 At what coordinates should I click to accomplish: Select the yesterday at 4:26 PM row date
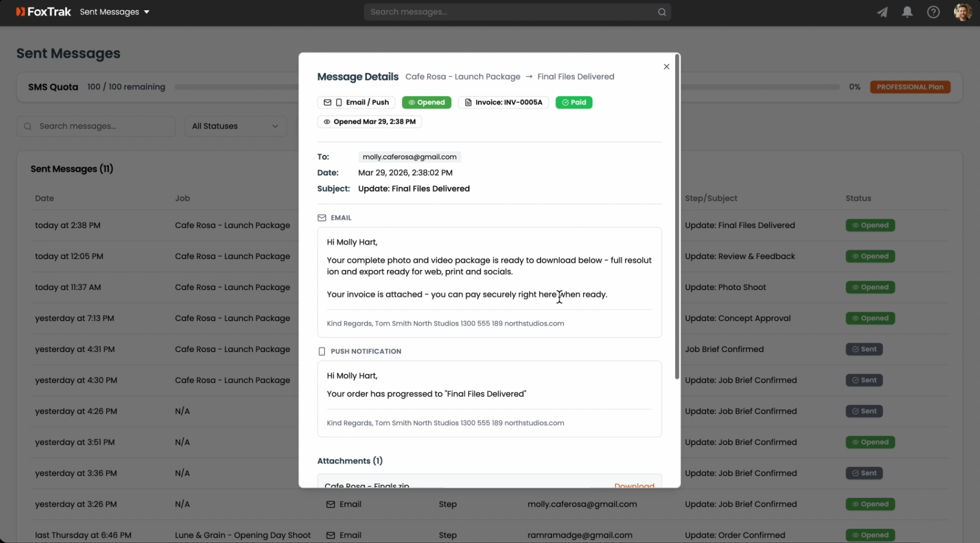76,411
